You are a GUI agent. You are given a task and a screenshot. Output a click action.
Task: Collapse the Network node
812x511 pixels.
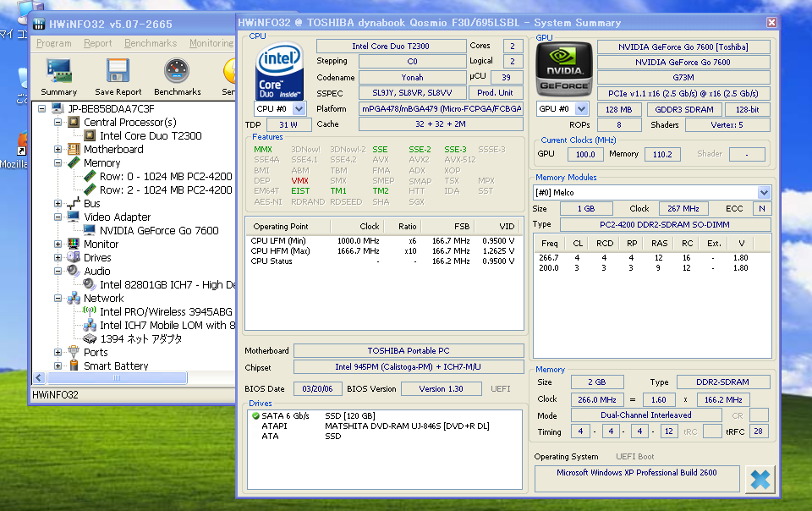(58, 298)
